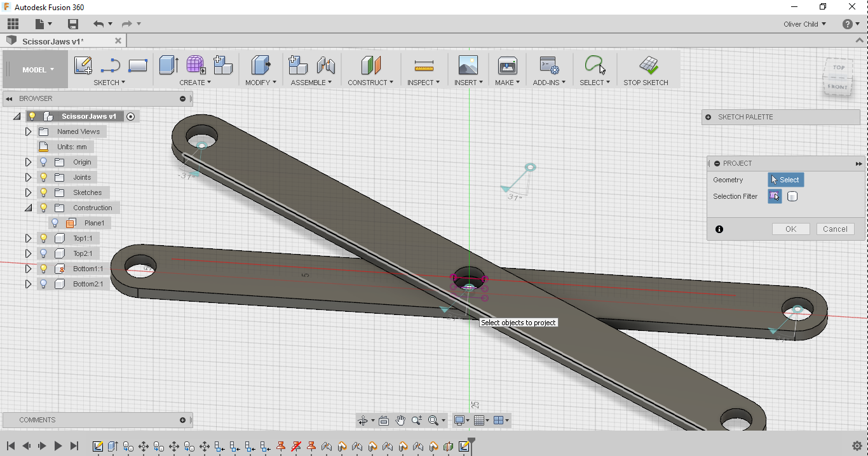Toggle visibility bulb for Top2:1
Screen dimensions: 868x456
coord(44,253)
